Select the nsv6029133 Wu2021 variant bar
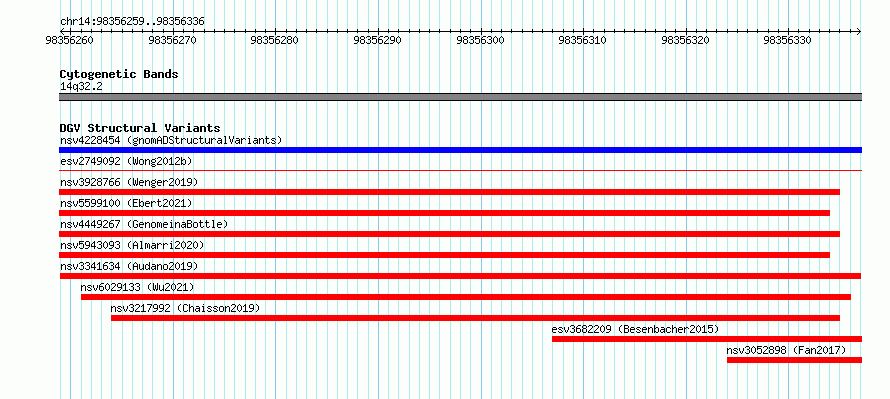 click(466, 297)
